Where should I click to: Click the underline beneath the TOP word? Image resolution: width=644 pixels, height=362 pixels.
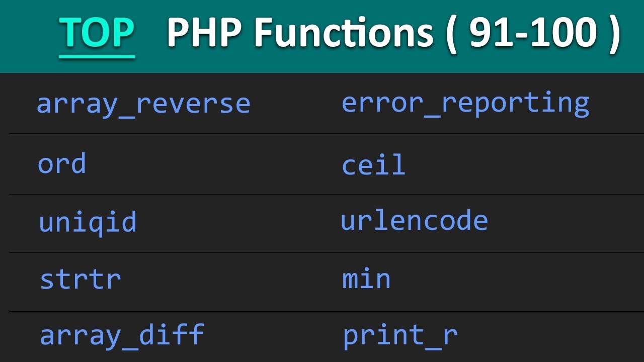point(97,56)
